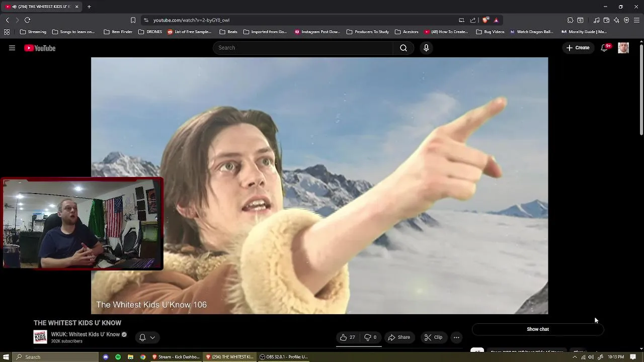Click the Windows taskbar search box
Image resolution: width=644 pixels, height=362 pixels.
(55, 357)
